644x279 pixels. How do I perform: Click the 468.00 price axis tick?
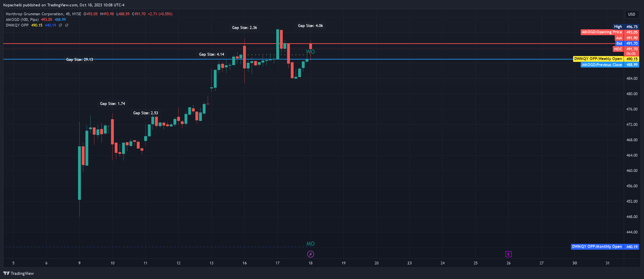632,140
